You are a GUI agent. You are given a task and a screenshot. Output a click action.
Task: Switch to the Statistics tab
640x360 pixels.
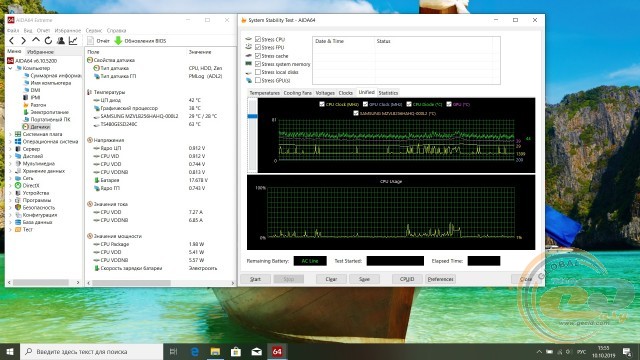point(388,93)
